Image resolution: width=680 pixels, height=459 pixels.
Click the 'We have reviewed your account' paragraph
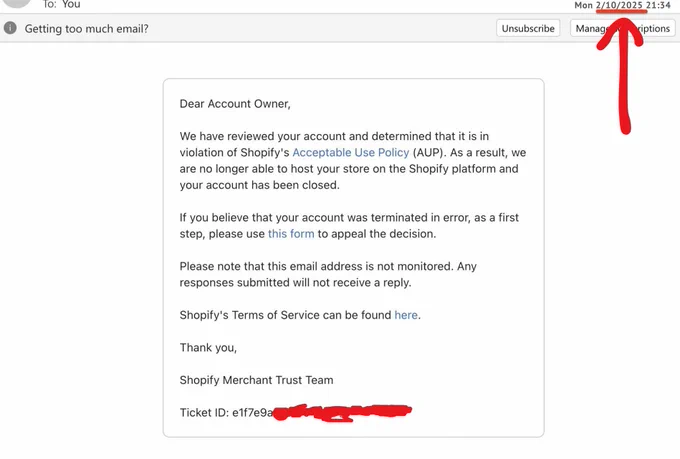pyautogui.click(x=353, y=161)
